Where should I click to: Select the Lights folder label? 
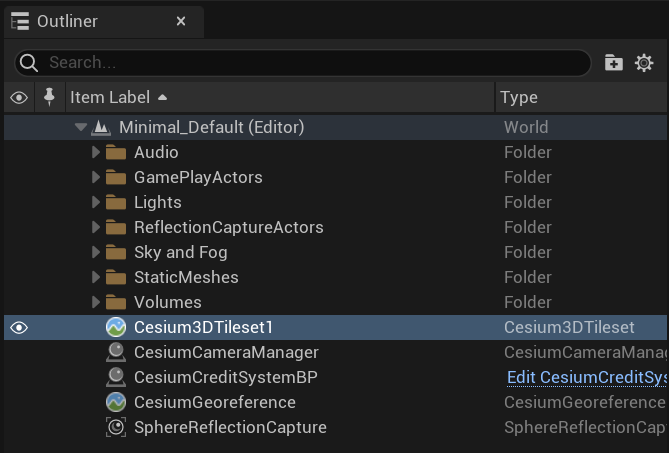158,203
